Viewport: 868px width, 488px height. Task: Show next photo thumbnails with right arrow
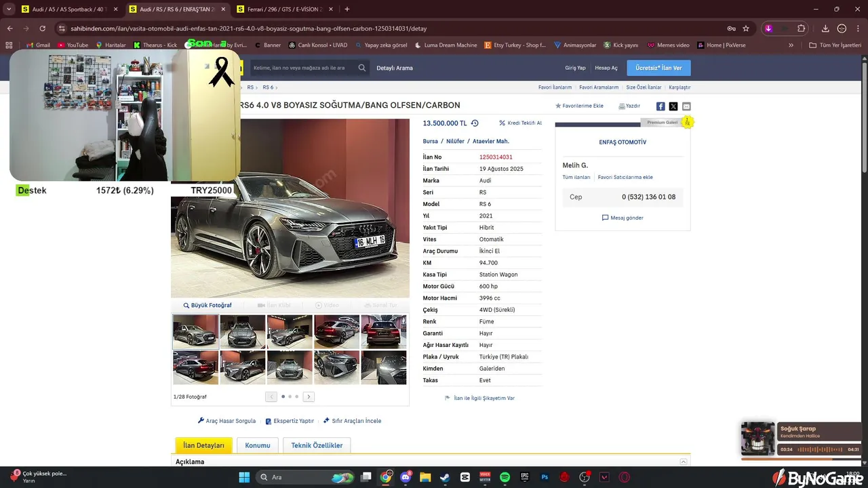(x=309, y=396)
